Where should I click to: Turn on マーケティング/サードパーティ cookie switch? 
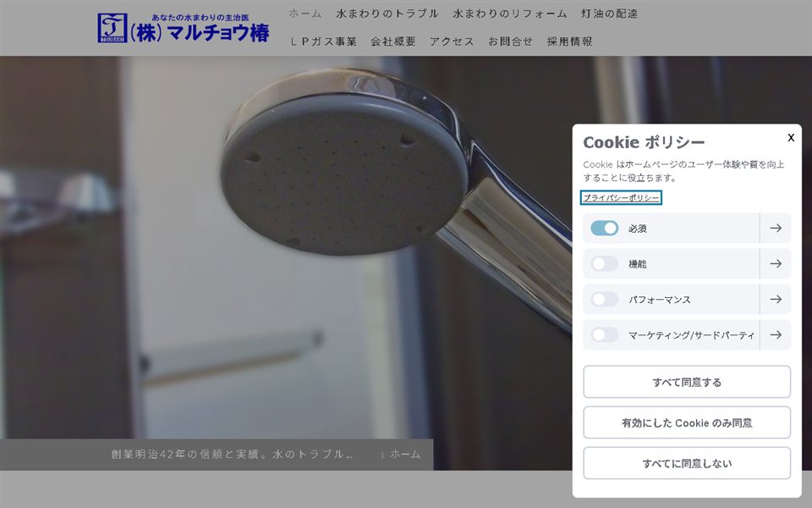tap(604, 335)
